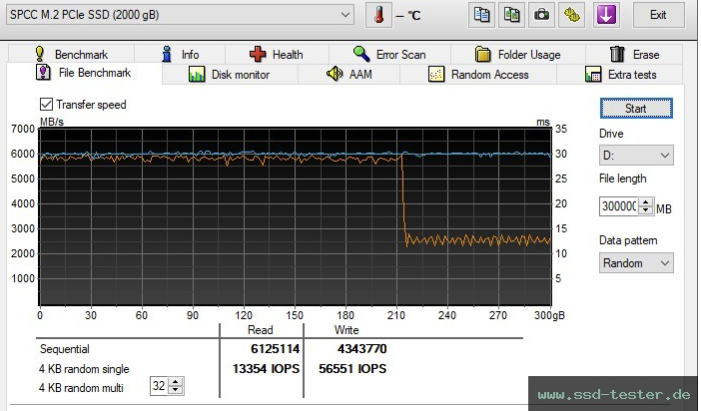Click the Exit button

pos(659,15)
